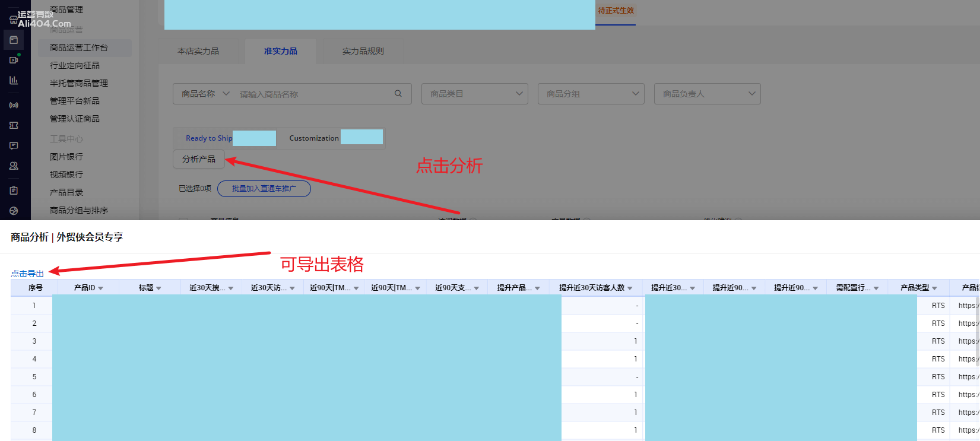Open the 提升产品... column filter arrow

coord(537,288)
